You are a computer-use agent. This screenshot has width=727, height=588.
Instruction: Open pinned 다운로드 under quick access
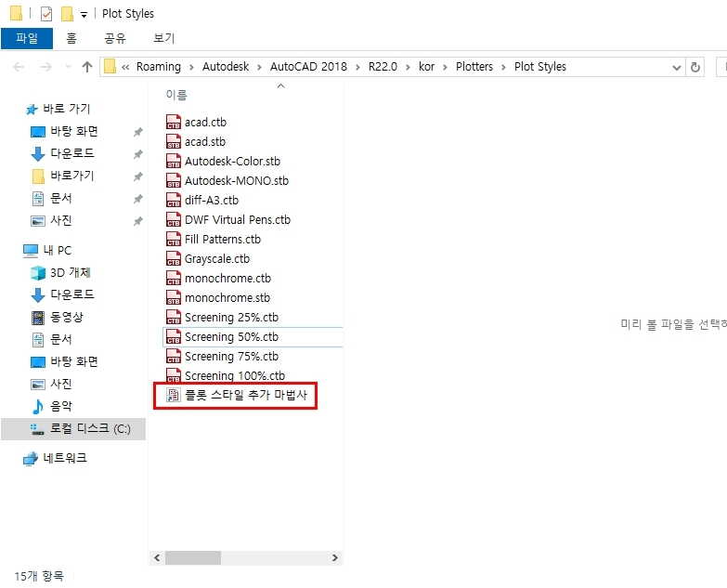62,153
